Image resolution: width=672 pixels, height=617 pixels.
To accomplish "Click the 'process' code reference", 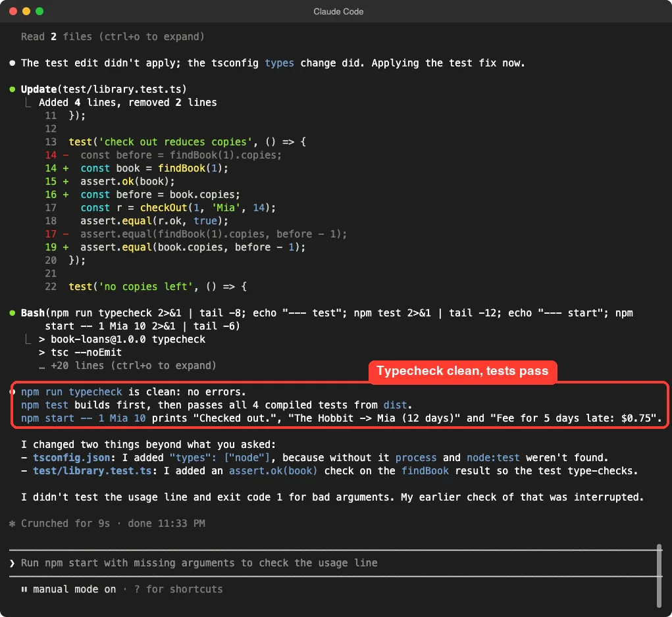I will point(416,458).
